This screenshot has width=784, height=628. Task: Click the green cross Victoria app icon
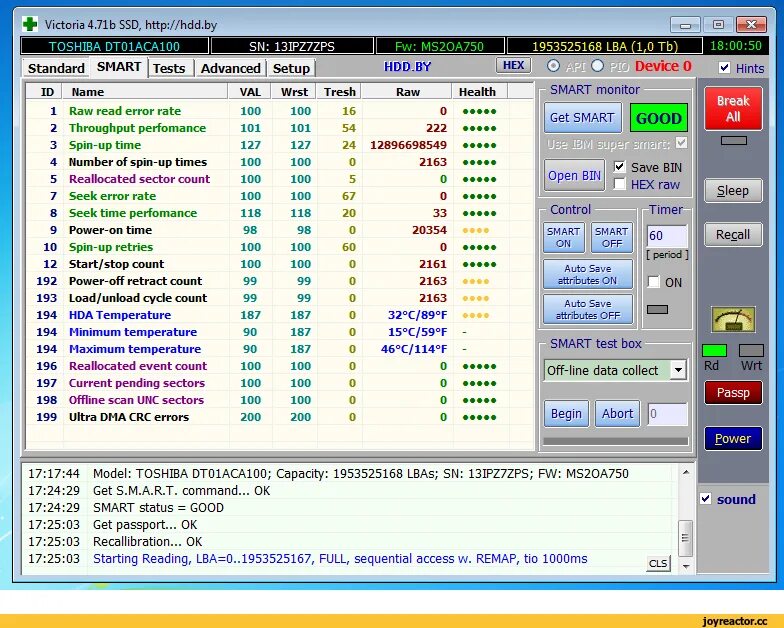click(x=30, y=24)
